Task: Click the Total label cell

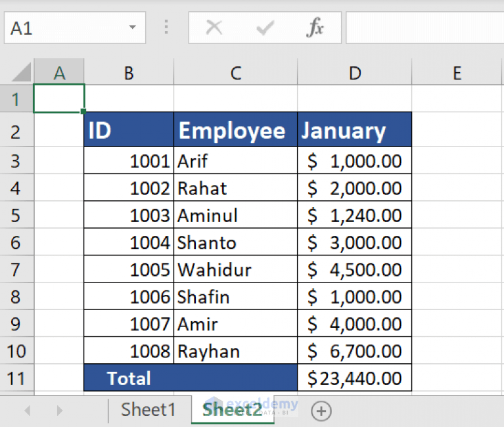Action: [191, 378]
